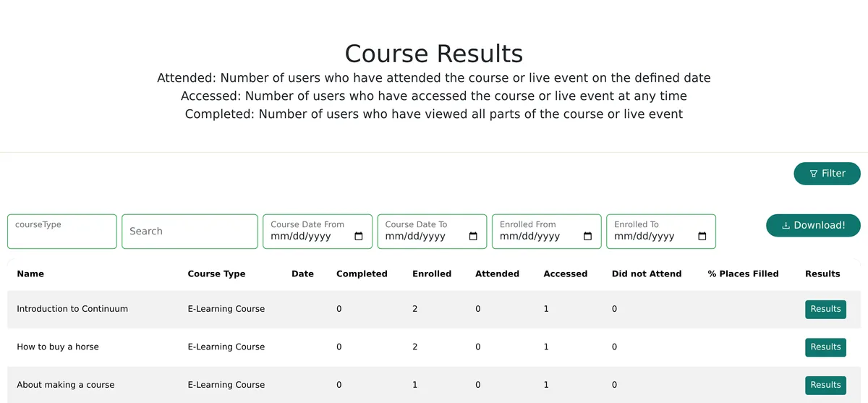Click E-Learning Course in About making a course row
The height and width of the screenshot is (403, 868).
click(x=226, y=385)
